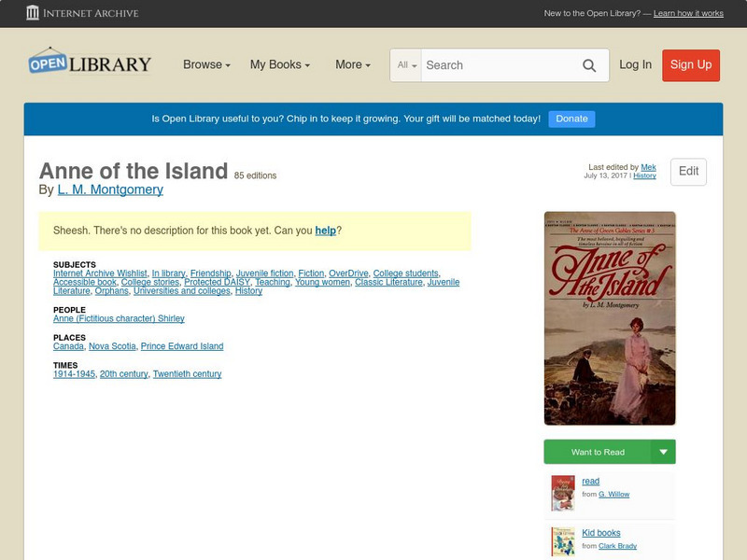The height and width of the screenshot is (560, 747).
Task: Open the Canada place link
Action: coord(68,346)
